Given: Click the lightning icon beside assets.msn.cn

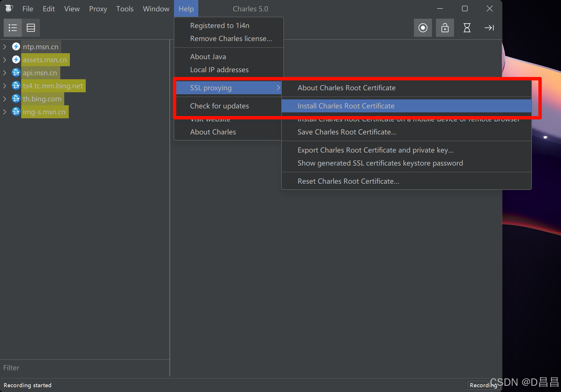Looking at the screenshot, I should (x=16, y=59).
